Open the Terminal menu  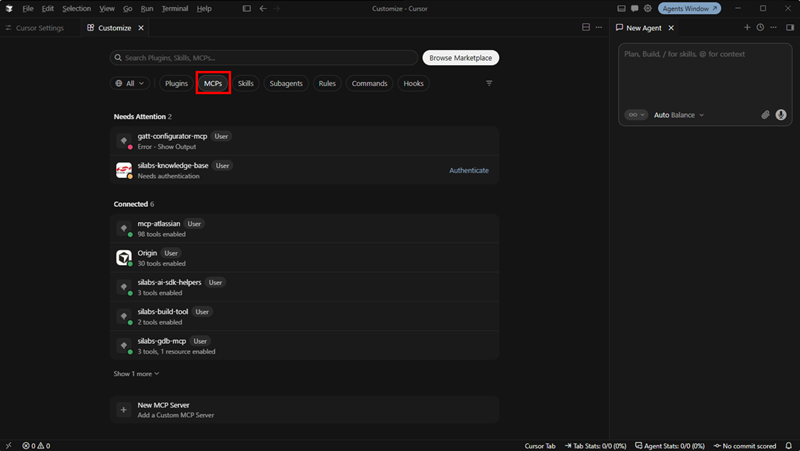(x=175, y=8)
